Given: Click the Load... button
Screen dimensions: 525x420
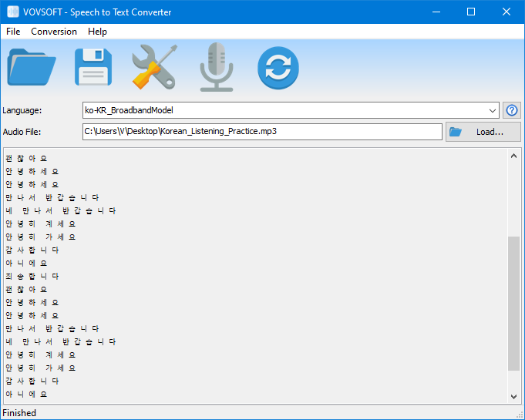Looking at the screenshot, I should click(x=483, y=132).
